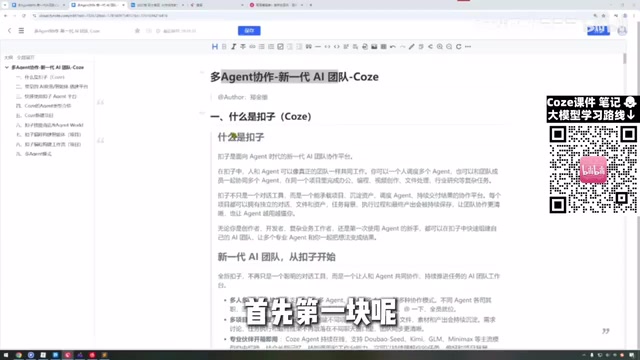Fold the 一、什么是扣子 heading marker
Viewport: 640px width, 360px height.
[x=202, y=113]
